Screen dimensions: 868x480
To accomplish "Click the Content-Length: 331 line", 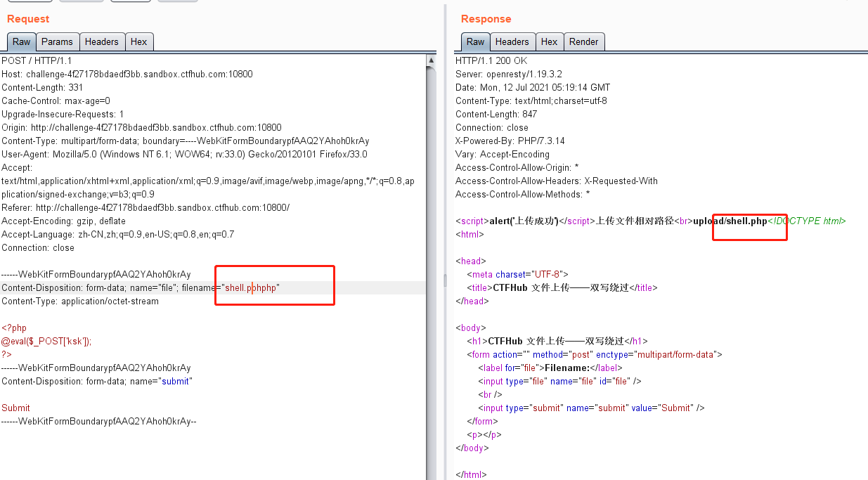I will [x=42, y=87].
